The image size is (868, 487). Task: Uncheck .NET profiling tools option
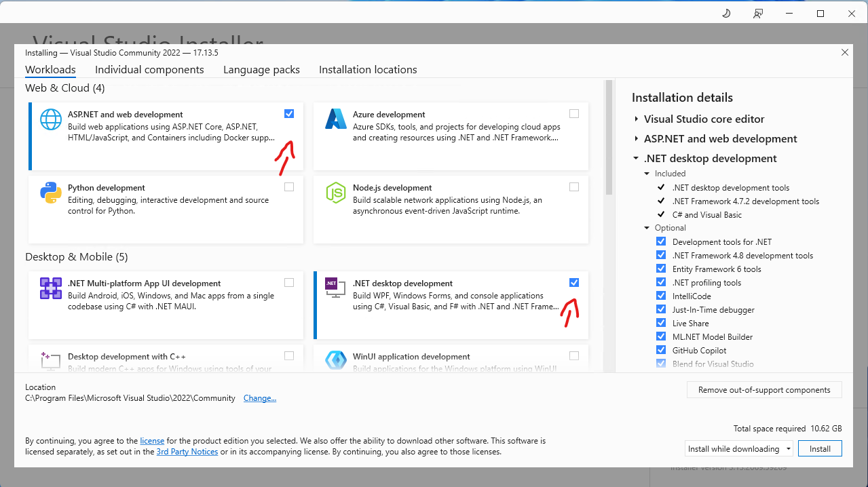click(x=661, y=282)
